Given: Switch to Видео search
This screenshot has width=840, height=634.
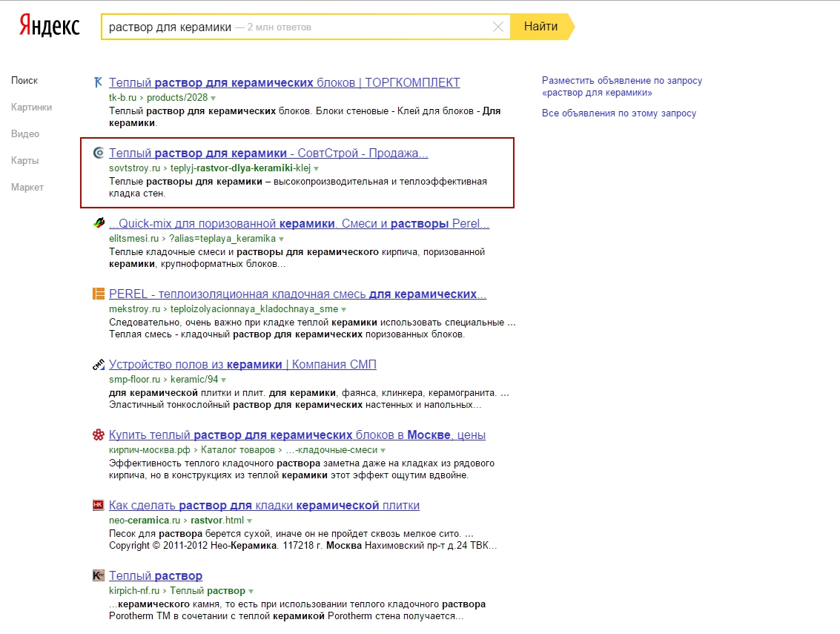Looking at the screenshot, I should [x=25, y=134].
